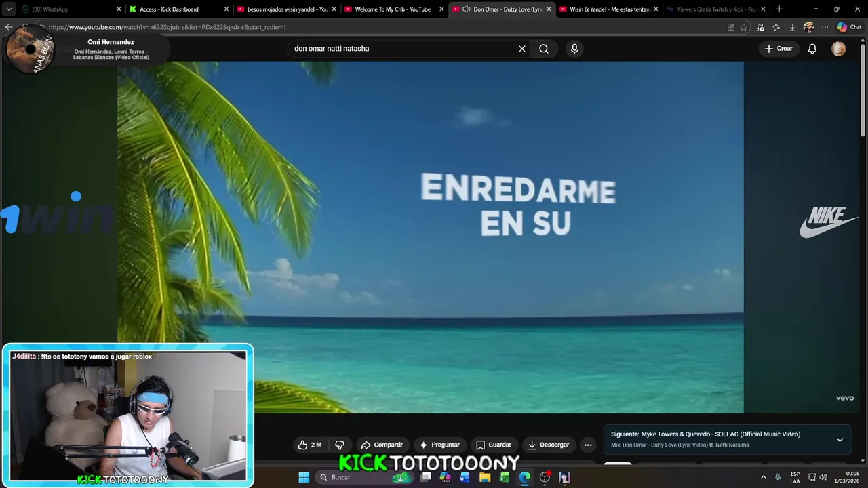Add page to favorites star icon
Image resolution: width=868 pixels, height=488 pixels.
[744, 27]
